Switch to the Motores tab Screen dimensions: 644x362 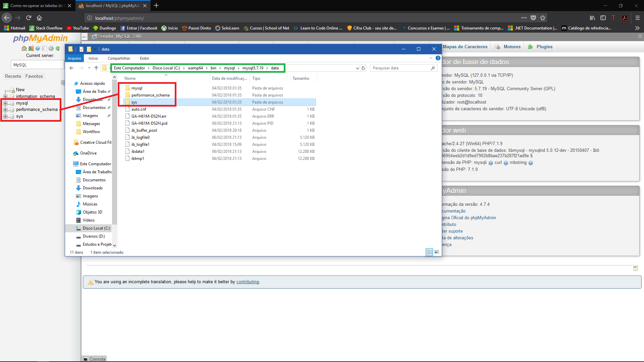(x=507, y=47)
